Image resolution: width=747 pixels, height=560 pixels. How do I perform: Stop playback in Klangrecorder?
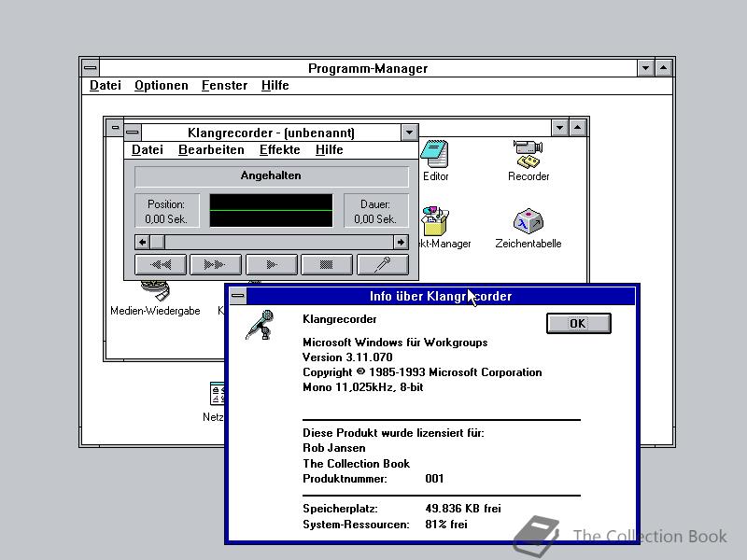(326, 264)
